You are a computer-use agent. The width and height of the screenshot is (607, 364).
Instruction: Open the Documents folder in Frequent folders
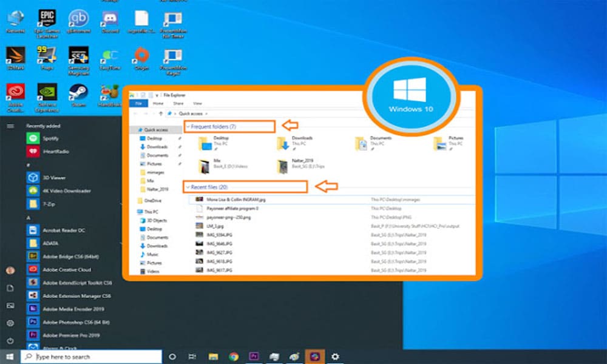pos(374,143)
